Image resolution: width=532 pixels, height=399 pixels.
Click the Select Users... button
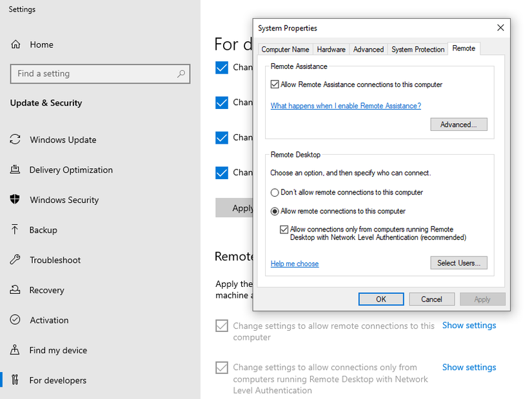coord(458,263)
